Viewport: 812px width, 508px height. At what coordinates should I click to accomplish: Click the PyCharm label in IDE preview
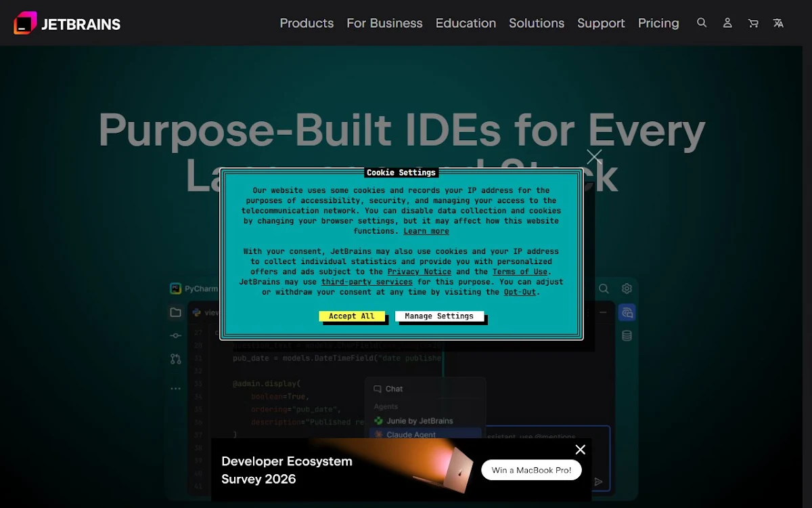point(201,289)
